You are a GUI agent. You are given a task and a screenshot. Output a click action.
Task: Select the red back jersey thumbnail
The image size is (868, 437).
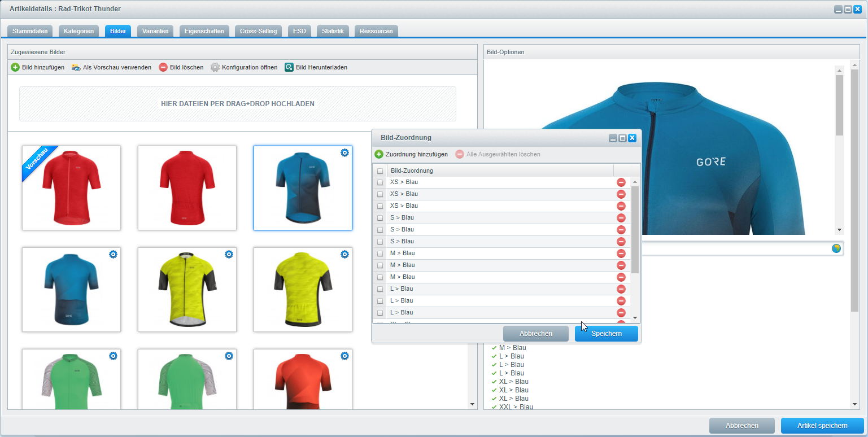coord(187,188)
